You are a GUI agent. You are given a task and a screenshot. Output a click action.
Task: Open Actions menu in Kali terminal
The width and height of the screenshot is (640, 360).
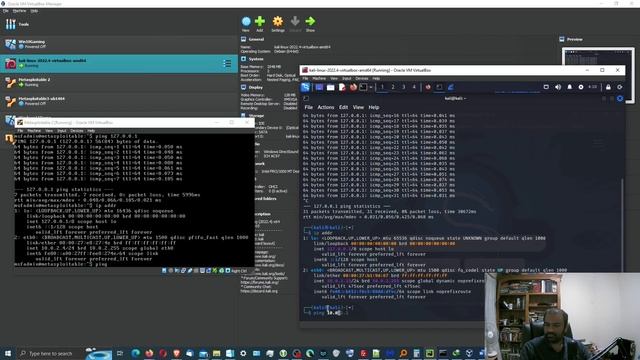(326, 107)
